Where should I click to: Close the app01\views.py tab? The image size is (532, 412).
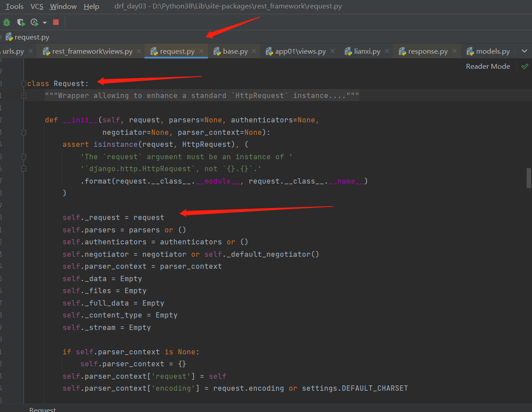coord(332,51)
